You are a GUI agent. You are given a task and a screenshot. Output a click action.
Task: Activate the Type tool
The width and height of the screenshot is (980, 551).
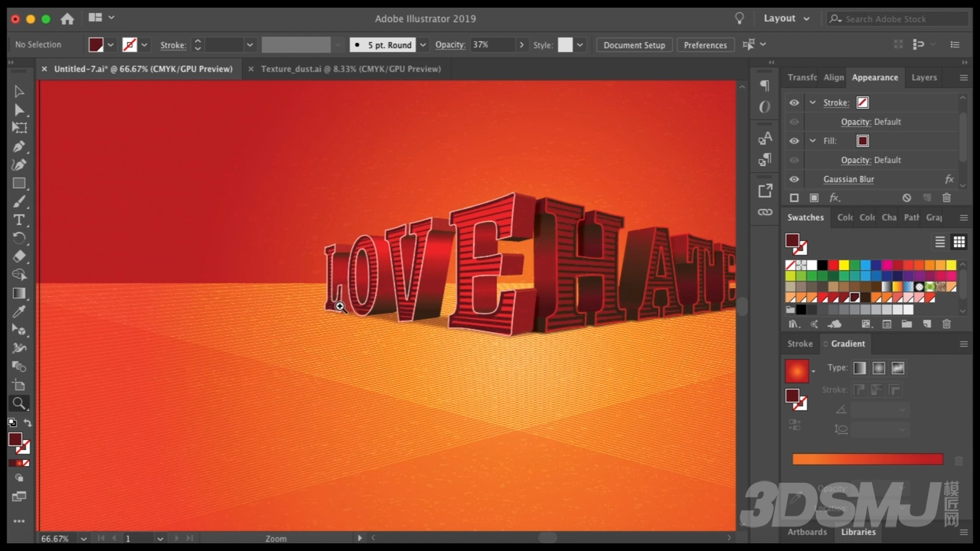point(19,220)
